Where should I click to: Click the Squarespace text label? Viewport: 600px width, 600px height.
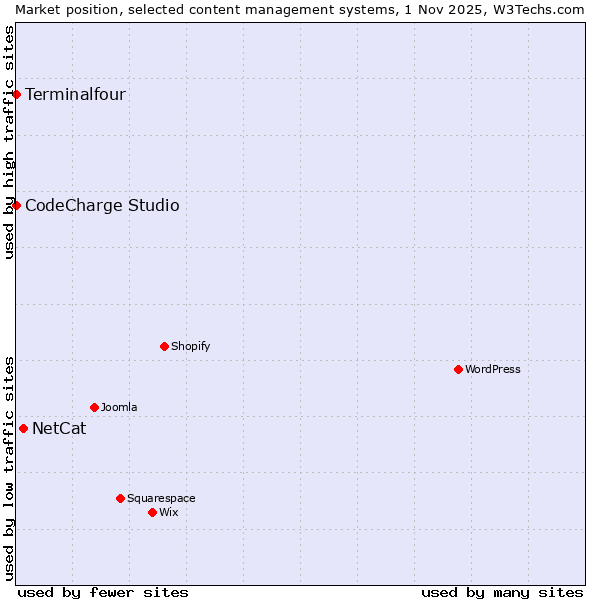161,499
